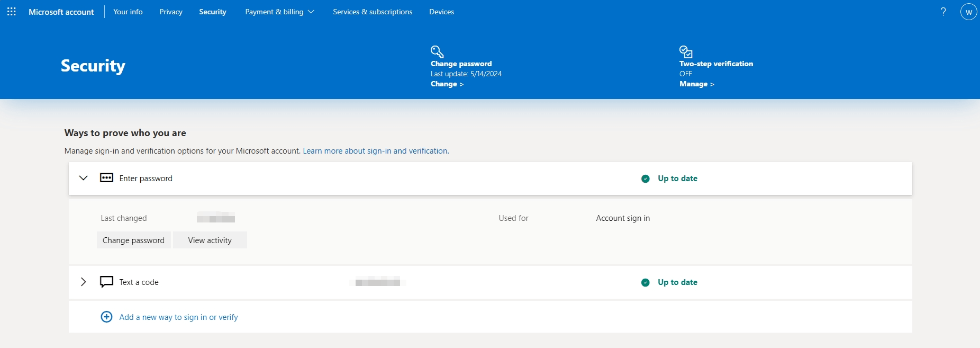Select the Security tab

point(213,12)
